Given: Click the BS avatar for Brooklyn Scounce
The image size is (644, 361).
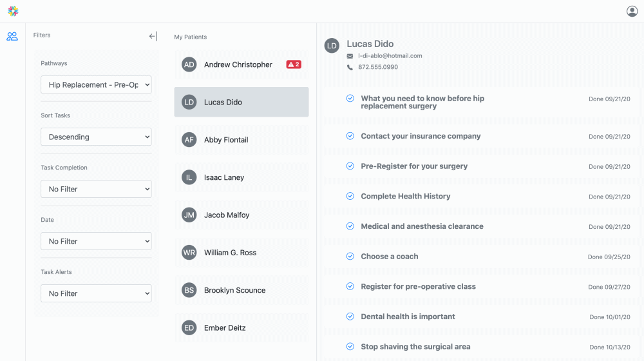Looking at the screenshot, I should click(189, 290).
